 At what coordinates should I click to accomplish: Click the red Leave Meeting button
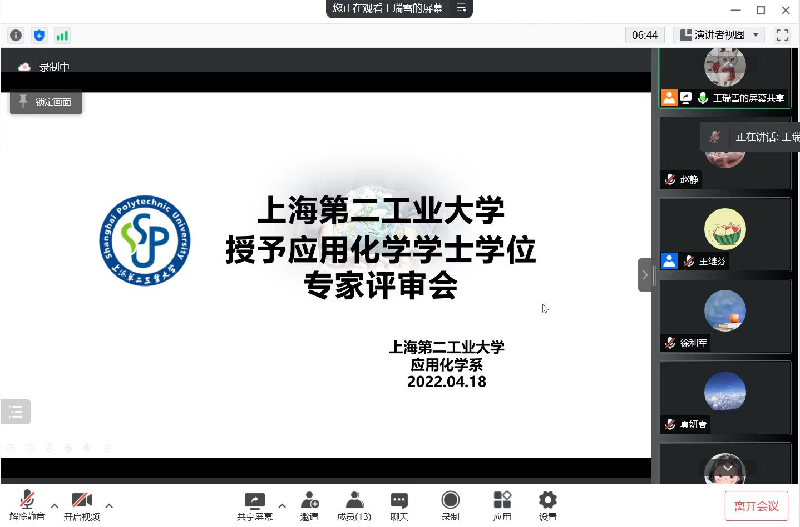(756, 505)
